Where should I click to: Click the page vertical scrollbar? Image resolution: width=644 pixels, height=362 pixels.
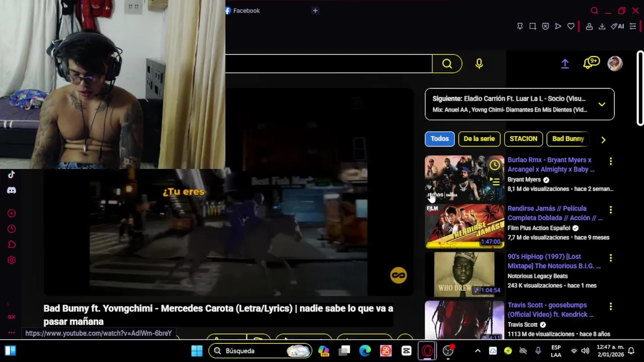[x=640, y=88]
